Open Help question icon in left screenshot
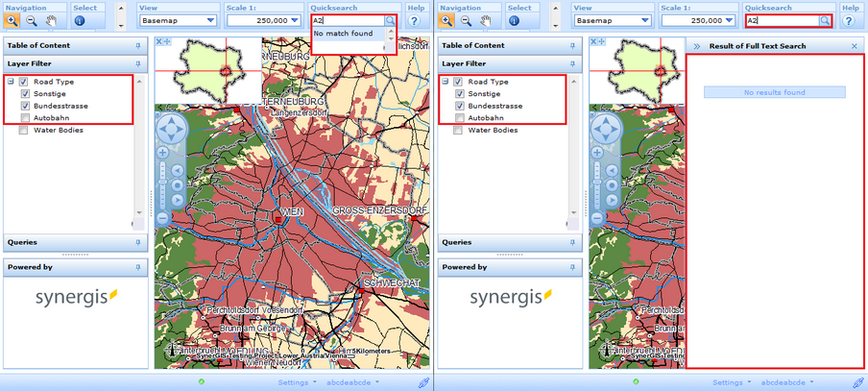The width and height of the screenshot is (868, 391). tap(414, 21)
